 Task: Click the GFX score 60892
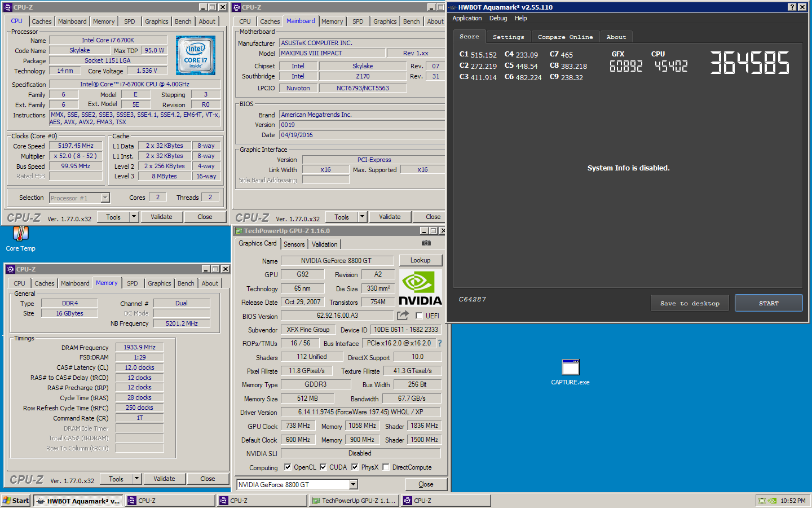(x=626, y=66)
